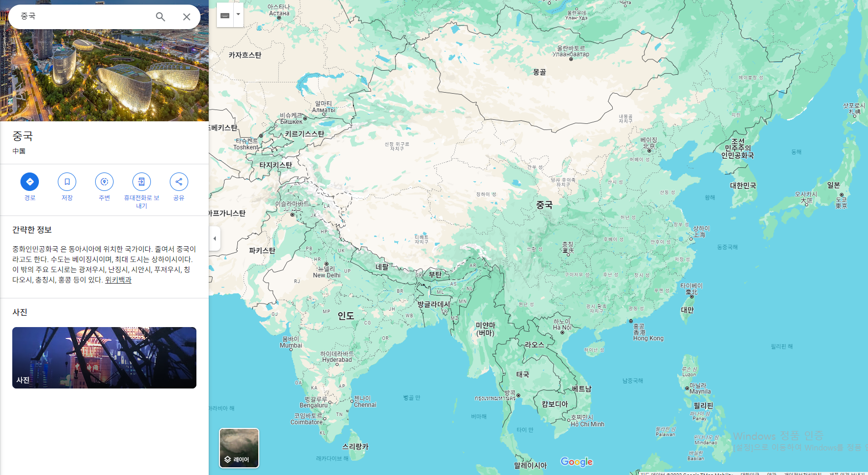This screenshot has height=475, width=868.
Task: Click the 방콕 city marker
Action: pyautogui.click(x=518, y=396)
